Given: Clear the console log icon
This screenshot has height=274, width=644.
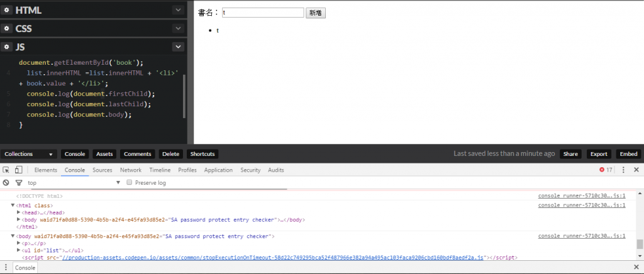Looking at the screenshot, I should 6,182.
